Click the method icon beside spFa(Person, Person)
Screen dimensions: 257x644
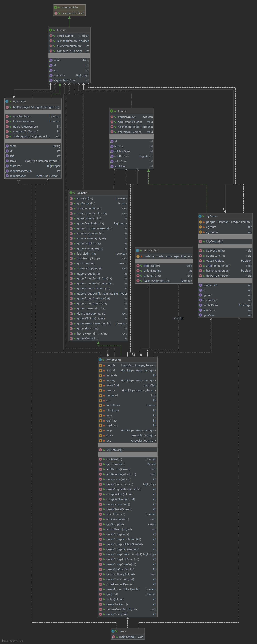click(x=101, y=584)
